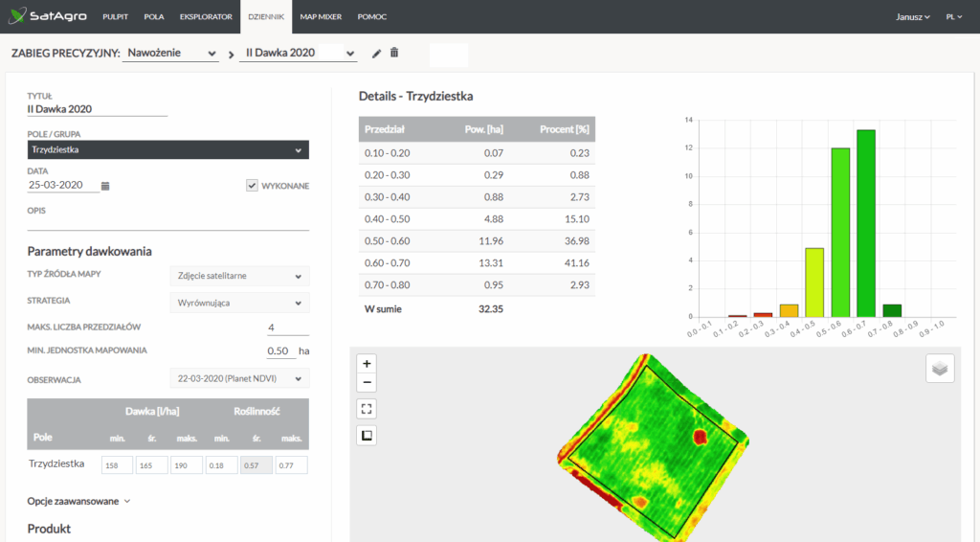This screenshot has width=980, height=542.
Task: Zoom in on the map
Action: pos(367,364)
